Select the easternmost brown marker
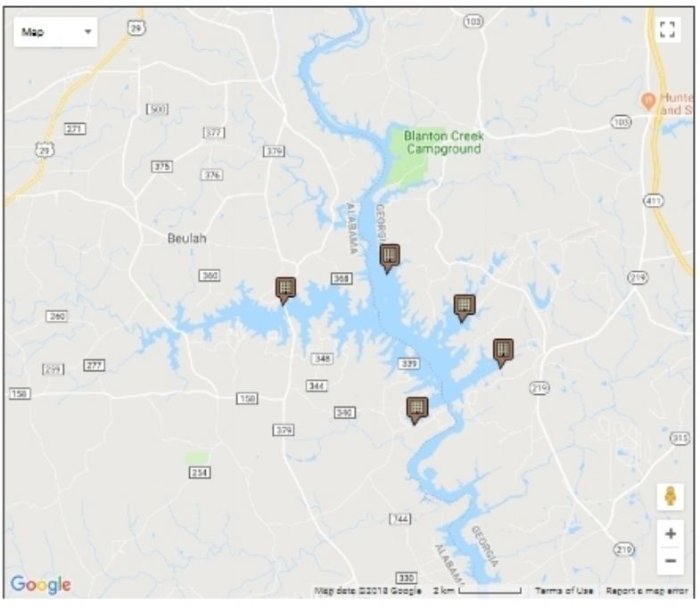700x610 pixels. 503,353
